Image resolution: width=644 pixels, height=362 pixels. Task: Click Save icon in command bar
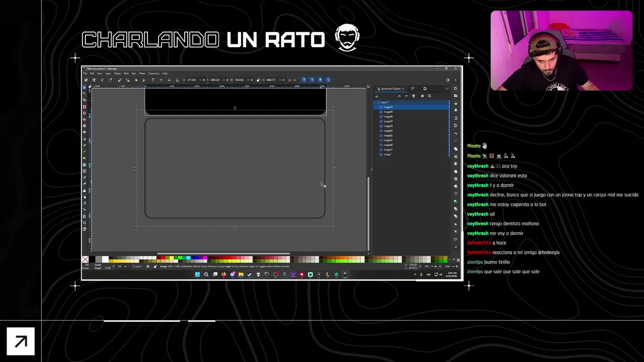tap(455, 103)
